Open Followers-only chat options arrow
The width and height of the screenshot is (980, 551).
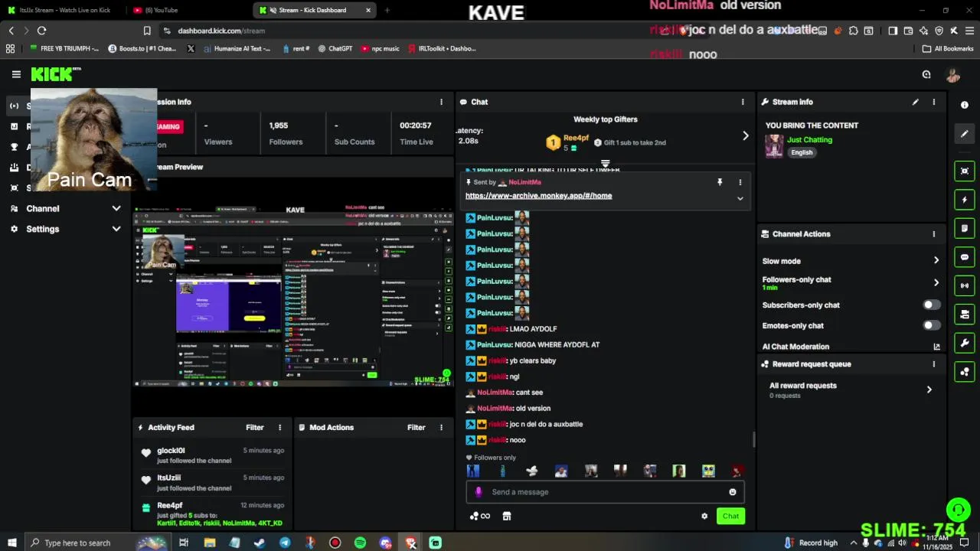tap(936, 282)
